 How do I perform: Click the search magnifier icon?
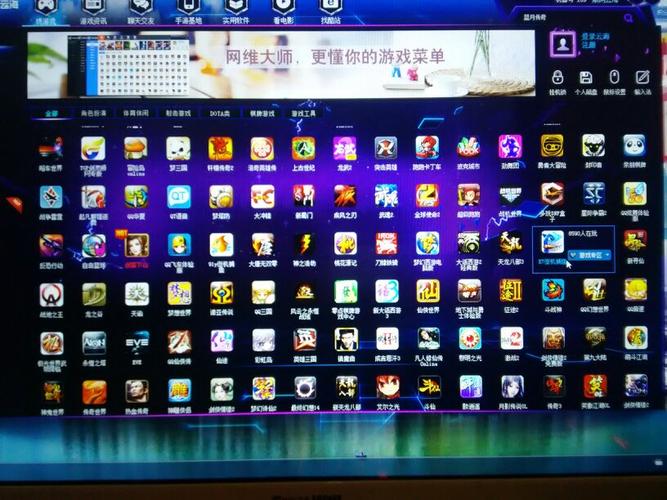(x=628, y=18)
